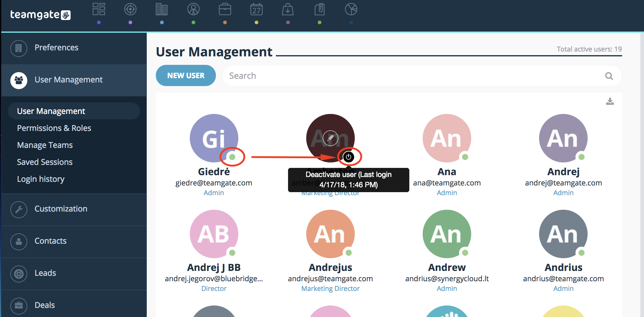Select Saved Sessions submenu item
644x317 pixels.
(x=45, y=162)
